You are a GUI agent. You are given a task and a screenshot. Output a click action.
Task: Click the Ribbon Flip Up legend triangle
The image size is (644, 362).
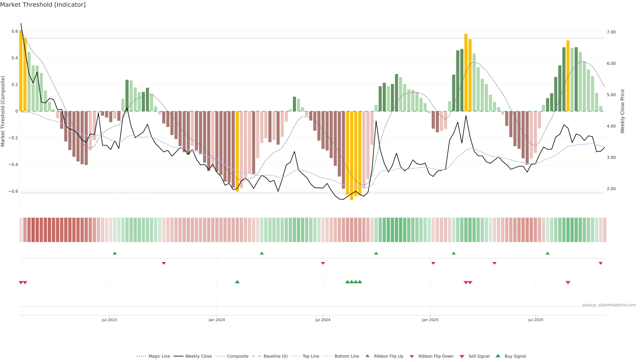pos(367,356)
